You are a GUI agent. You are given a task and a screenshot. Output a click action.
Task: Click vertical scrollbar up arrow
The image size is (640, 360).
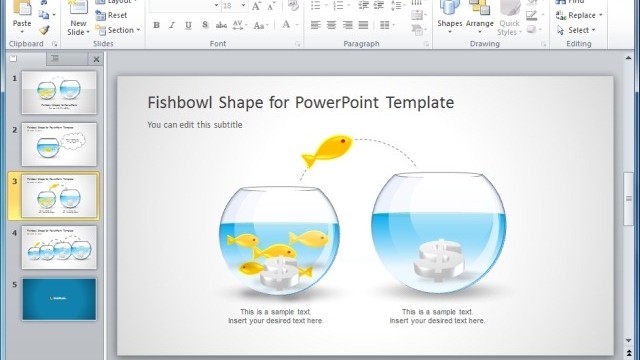coord(629,58)
